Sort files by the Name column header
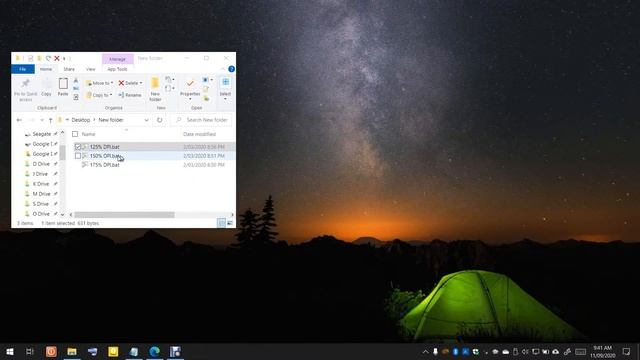Screen dimensions: 640x360 [89, 134]
